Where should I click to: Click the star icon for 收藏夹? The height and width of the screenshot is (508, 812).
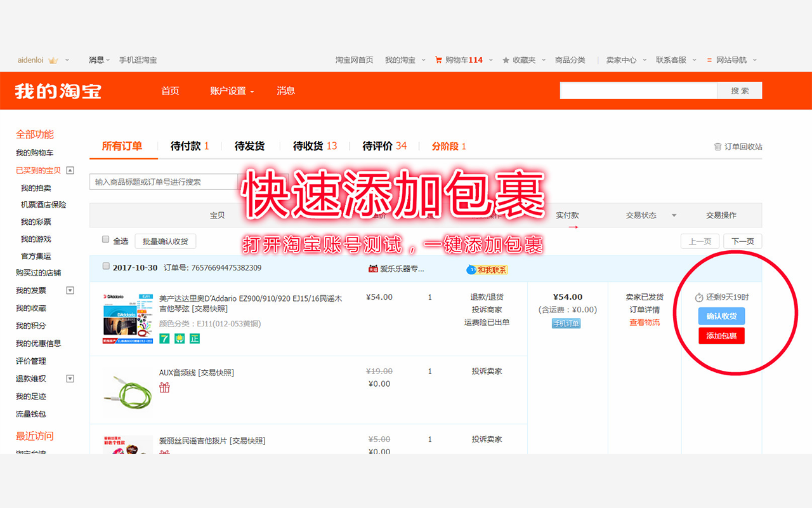pyautogui.click(x=506, y=60)
